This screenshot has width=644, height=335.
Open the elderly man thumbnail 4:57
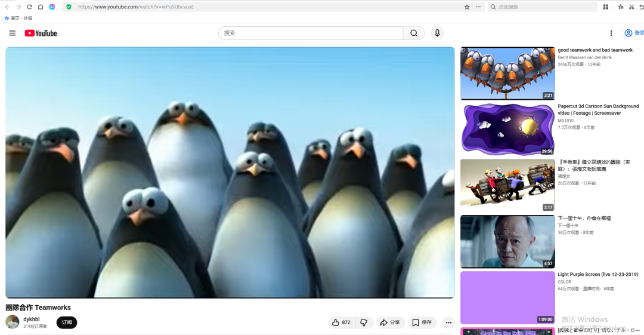click(507, 242)
